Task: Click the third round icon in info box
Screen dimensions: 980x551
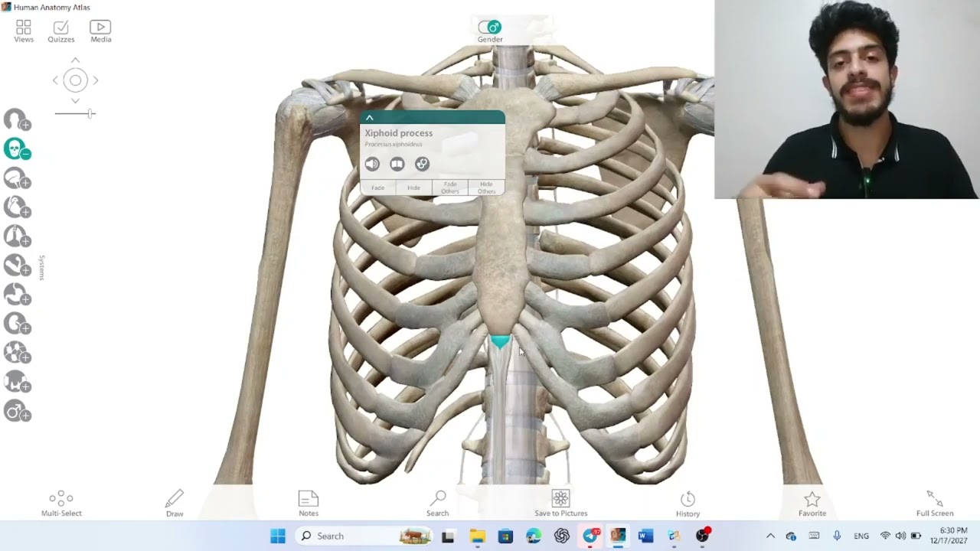Action: click(x=422, y=164)
